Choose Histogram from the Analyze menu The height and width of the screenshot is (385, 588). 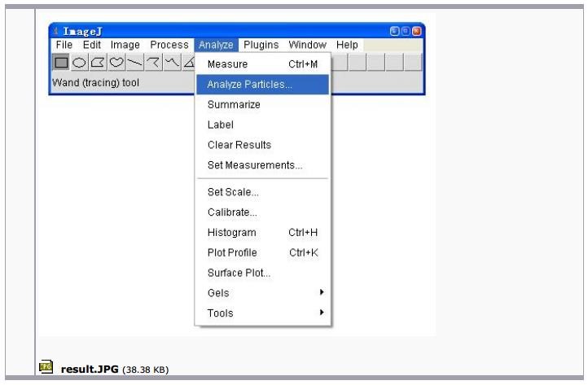click(x=262, y=233)
